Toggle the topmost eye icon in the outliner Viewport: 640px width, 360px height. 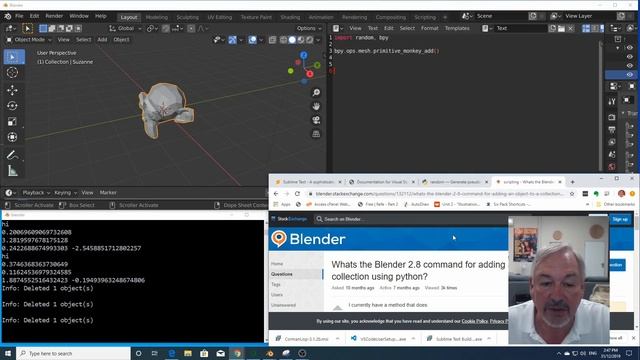(630, 48)
